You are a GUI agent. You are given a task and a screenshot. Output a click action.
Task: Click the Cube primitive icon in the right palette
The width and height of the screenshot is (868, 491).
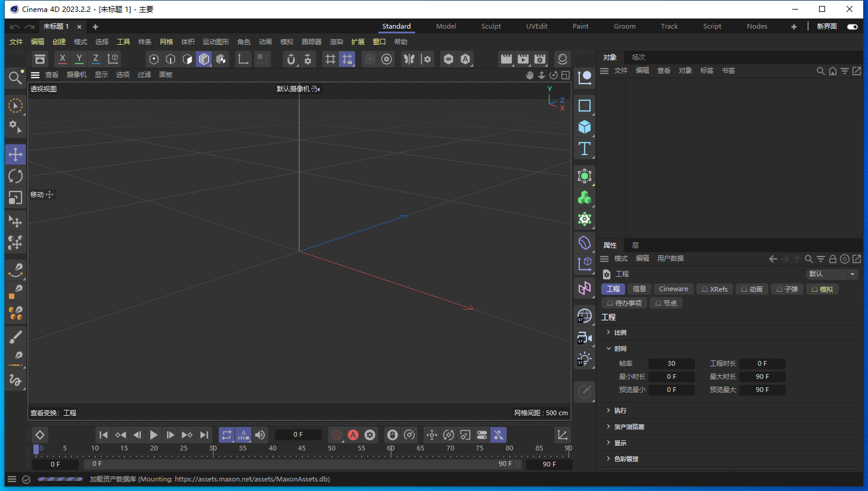point(584,126)
